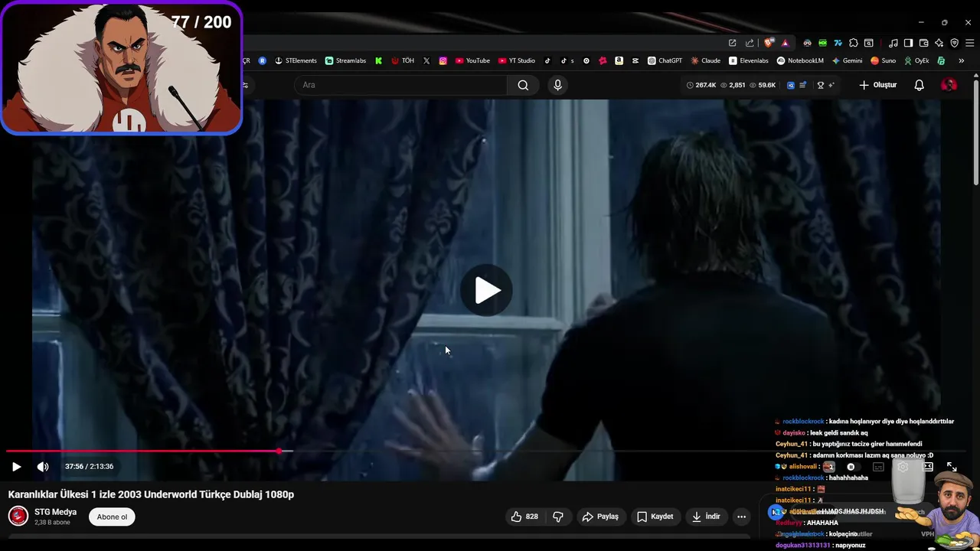Open the OyEk bookmark
The width and height of the screenshot is (980, 551).
[916, 60]
